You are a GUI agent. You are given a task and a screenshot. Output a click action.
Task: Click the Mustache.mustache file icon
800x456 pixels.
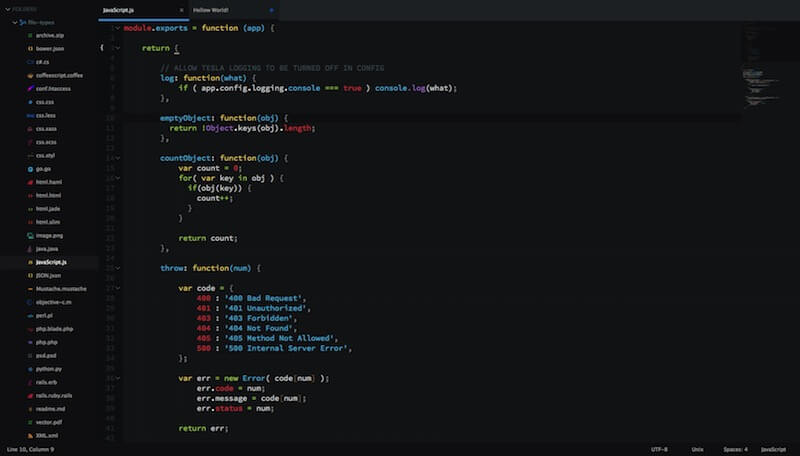[x=28, y=288]
